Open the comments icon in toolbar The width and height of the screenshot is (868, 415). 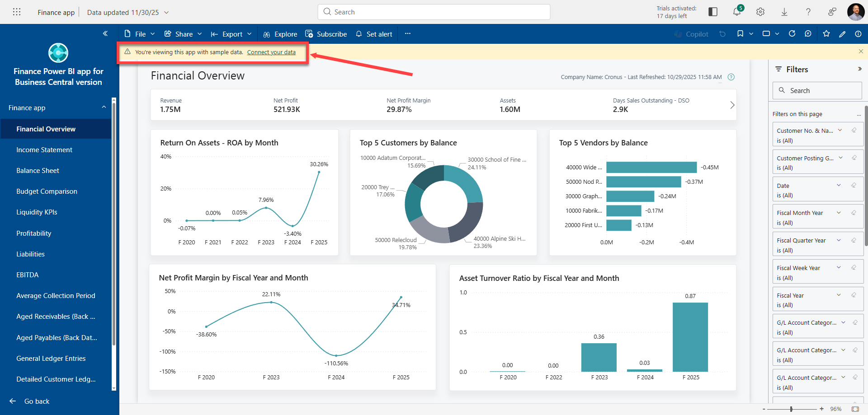click(x=808, y=34)
